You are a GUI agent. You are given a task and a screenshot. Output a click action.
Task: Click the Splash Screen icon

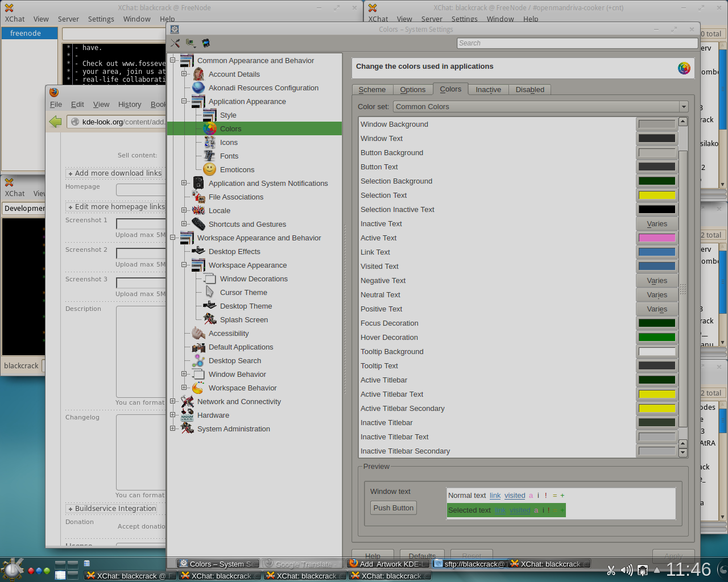(210, 319)
